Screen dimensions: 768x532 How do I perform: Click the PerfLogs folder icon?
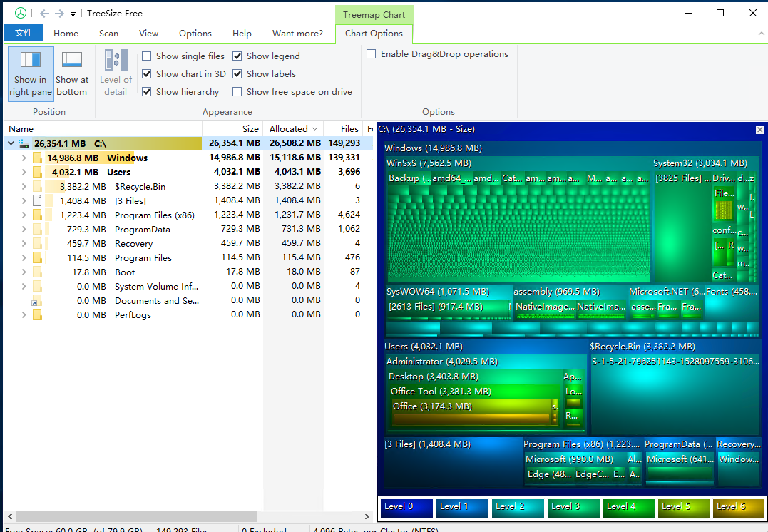(x=37, y=314)
